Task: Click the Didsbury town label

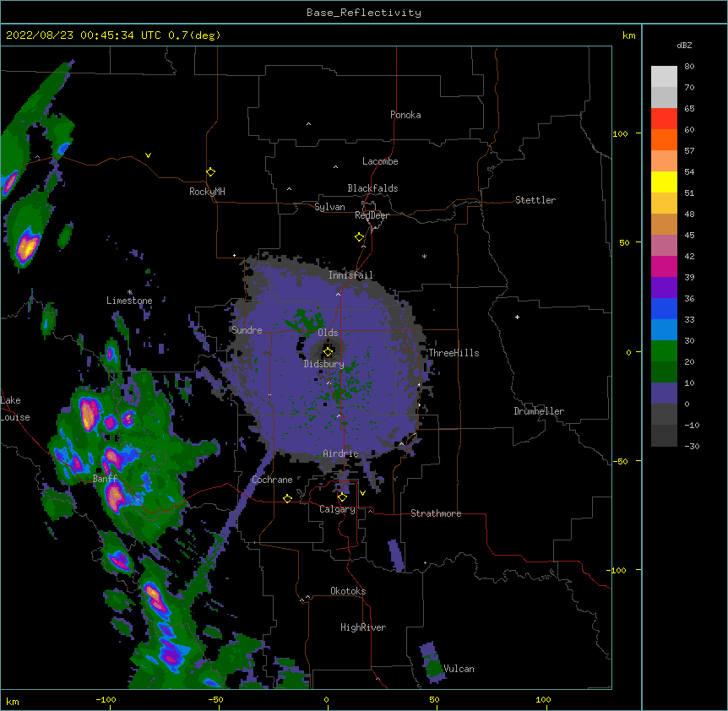Action: coord(323,364)
